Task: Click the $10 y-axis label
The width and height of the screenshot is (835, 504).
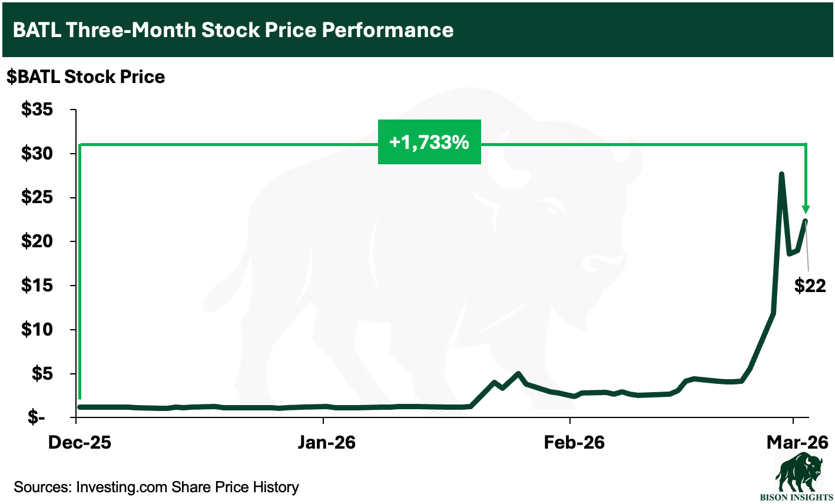Action: pyautogui.click(x=37, y=330)
